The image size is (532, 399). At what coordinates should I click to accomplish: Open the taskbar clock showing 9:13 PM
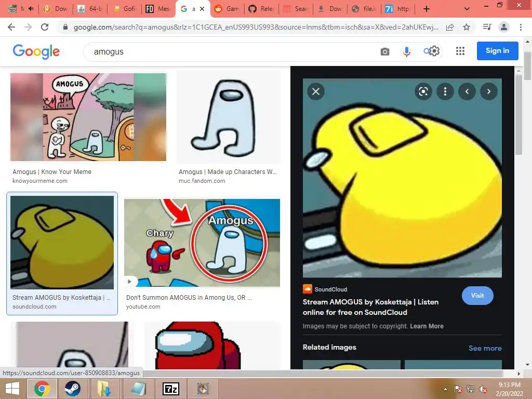pos(509,389)
